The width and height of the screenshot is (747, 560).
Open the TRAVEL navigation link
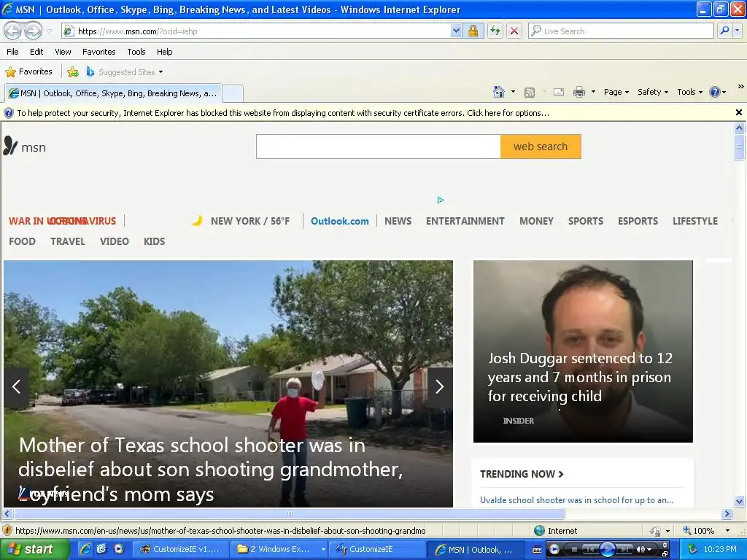[x=68, y=241]
